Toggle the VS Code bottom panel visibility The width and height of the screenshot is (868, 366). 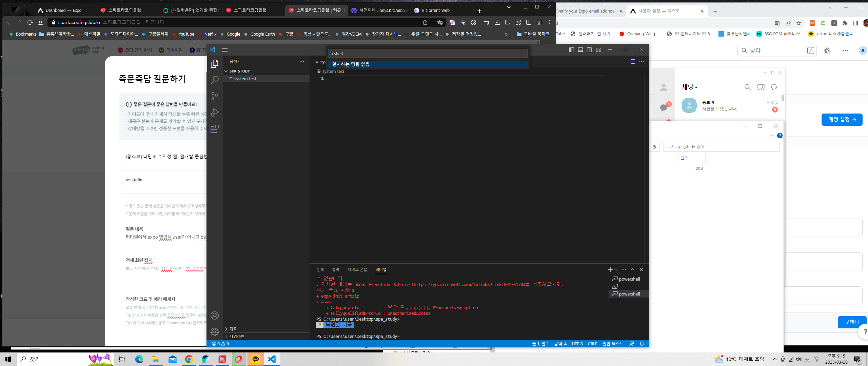tap(580, 50)
